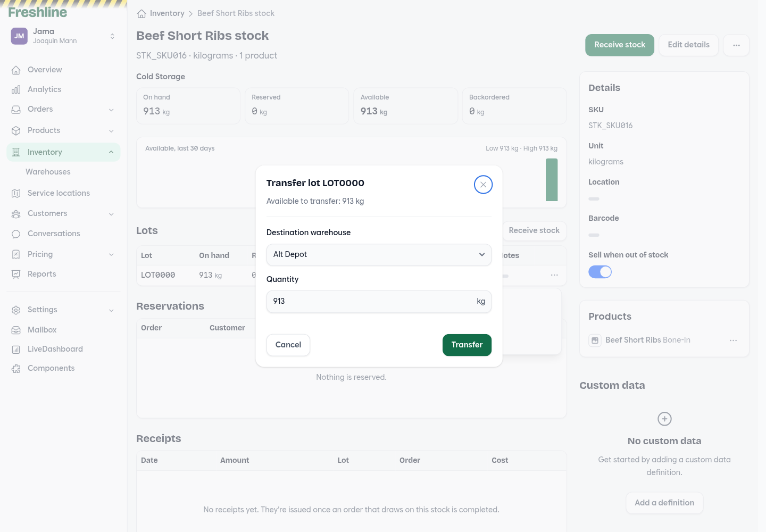
Task: Expand the Customers submenu chevron
Action: pyautogui.click(x=111, y=214)
